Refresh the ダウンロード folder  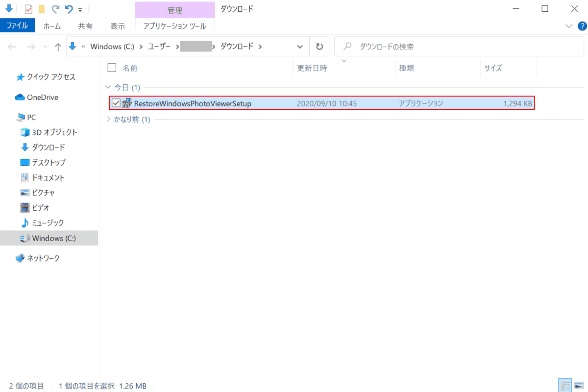point(319,47)
